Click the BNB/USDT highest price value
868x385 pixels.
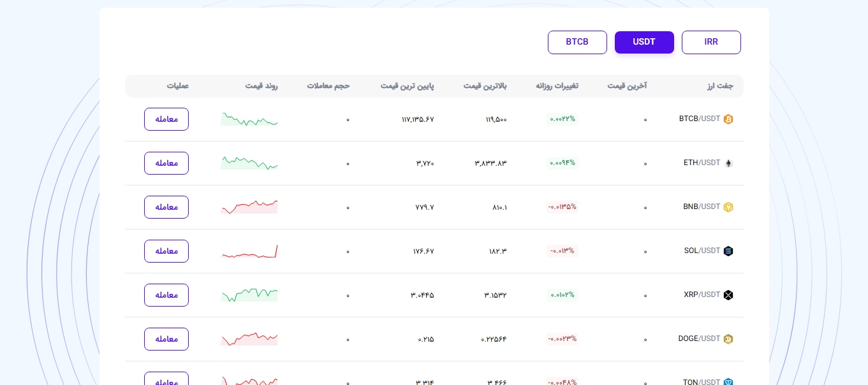[500, 207]
